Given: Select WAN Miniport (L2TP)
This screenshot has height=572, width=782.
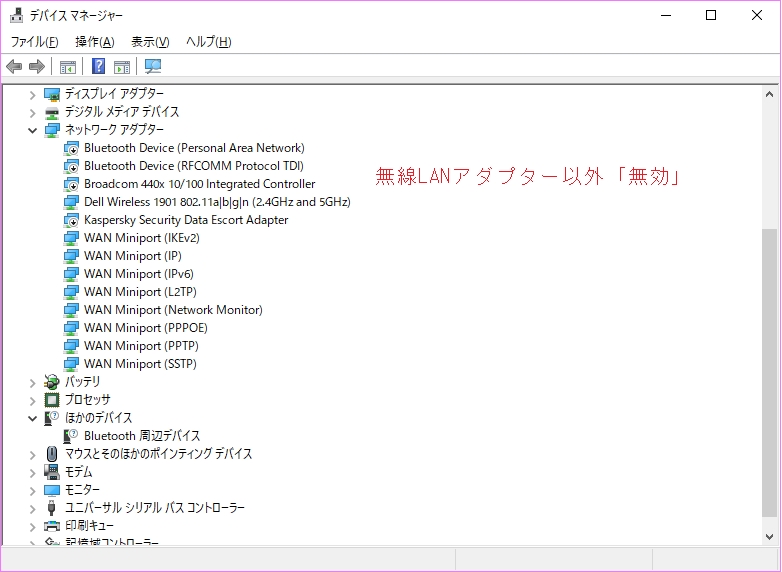Looking at the screenshot, I should pyautogui.click(x=140, y=292).
